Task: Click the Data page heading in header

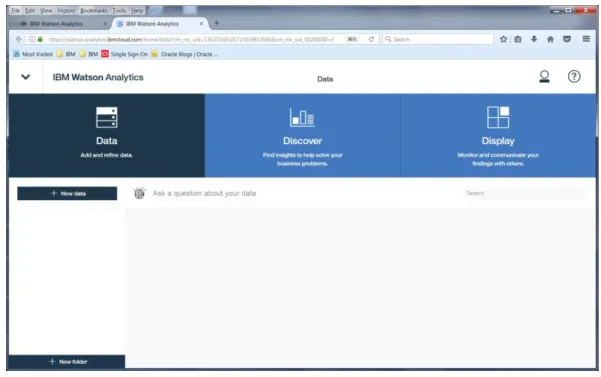Action: point(325,79)
